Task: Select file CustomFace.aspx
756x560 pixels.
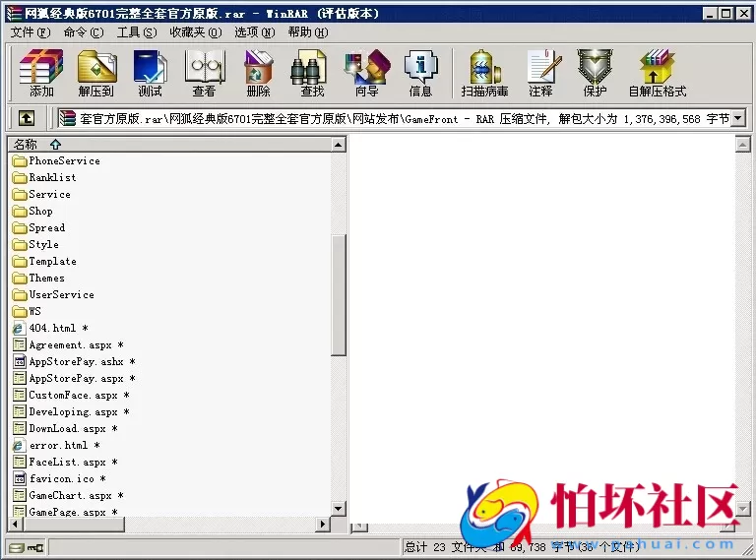Action: (x=71, y=396)
